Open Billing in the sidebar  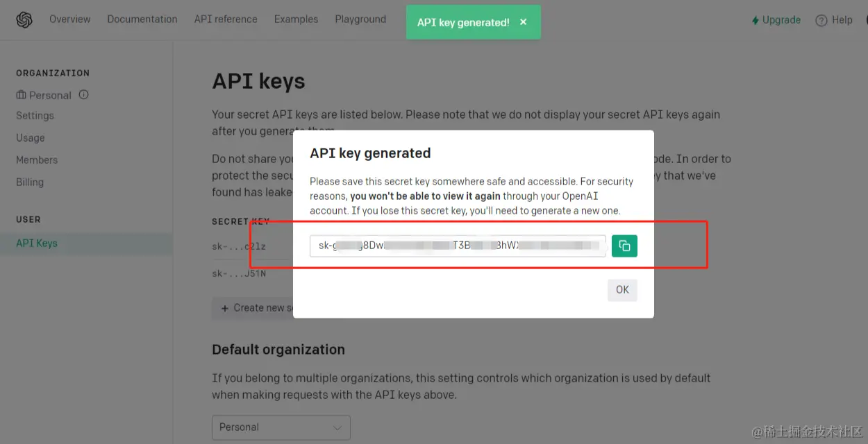coord(30,182)
